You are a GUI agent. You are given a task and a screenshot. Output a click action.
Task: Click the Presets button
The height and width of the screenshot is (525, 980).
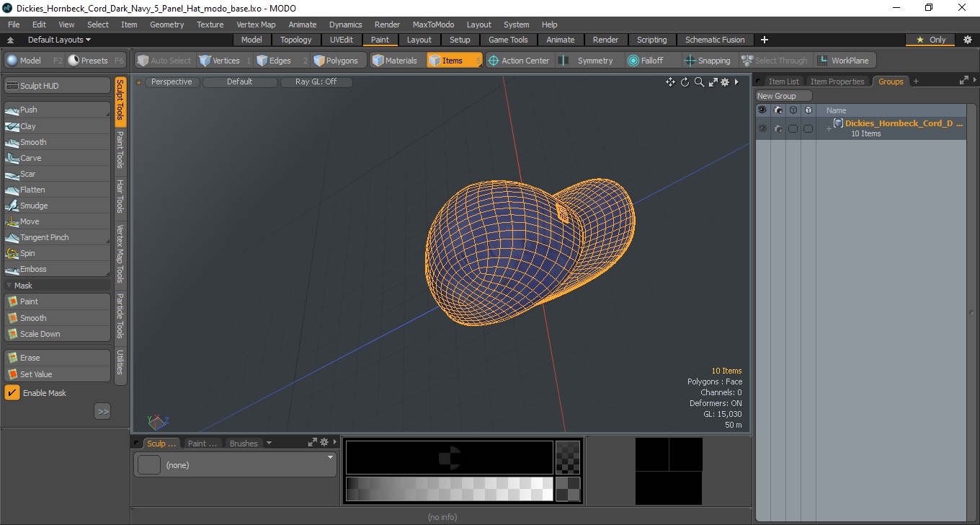97,61
